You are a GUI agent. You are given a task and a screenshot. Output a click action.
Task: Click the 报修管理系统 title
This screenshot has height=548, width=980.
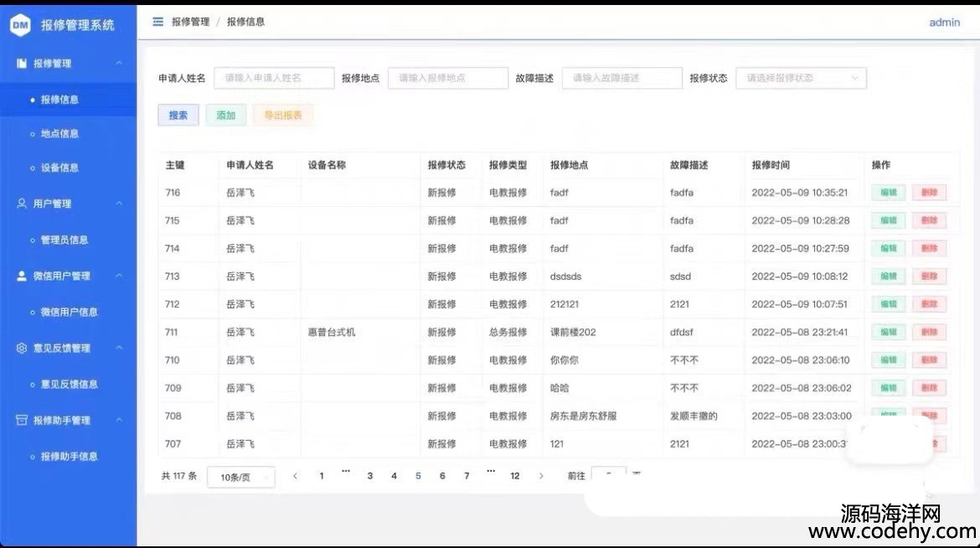tap(78, 25)
